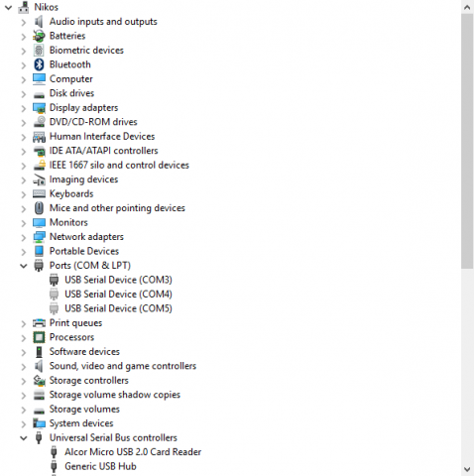This screenshot has height=476, width=474.
Task: Select the Generic USB Hub entry
Action: [100, 466]
